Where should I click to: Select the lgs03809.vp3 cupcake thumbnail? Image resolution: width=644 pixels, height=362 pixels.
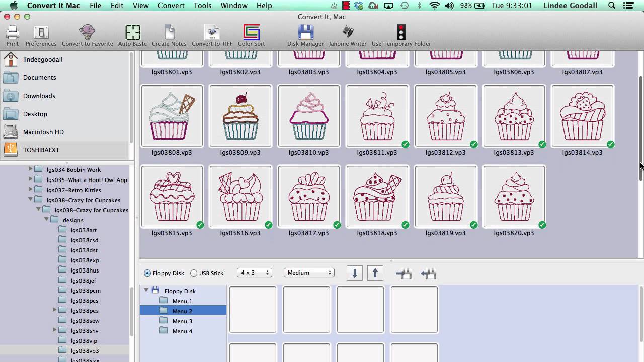pos(240,116)
